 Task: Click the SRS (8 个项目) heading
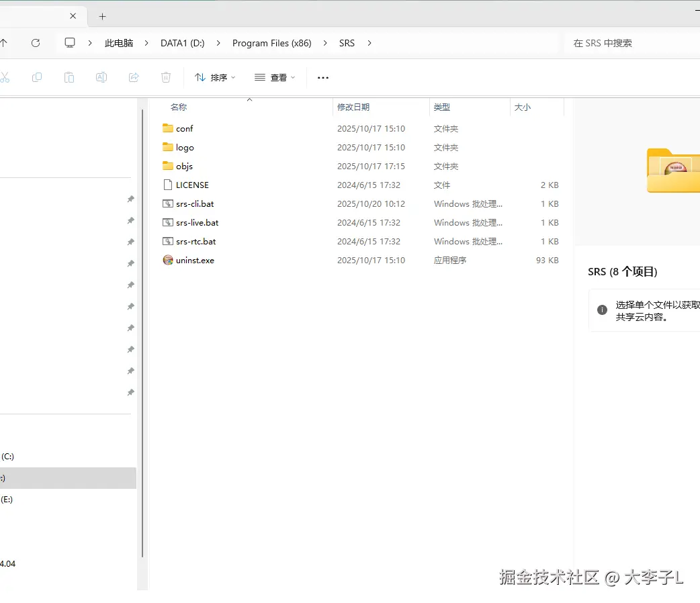(x=622, y=272)
